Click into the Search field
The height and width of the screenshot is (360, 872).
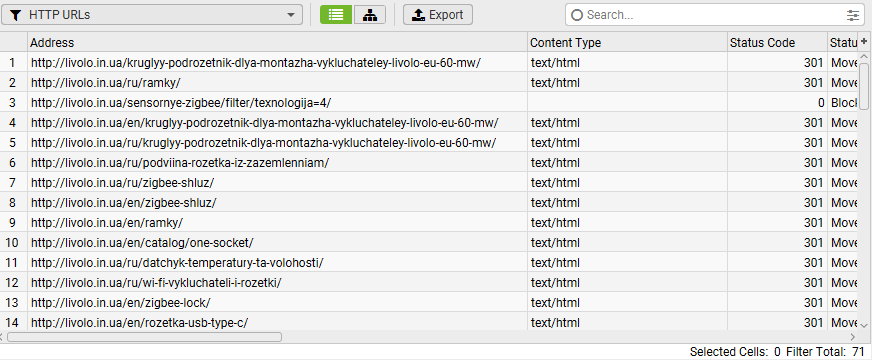(x=712, y=15)
